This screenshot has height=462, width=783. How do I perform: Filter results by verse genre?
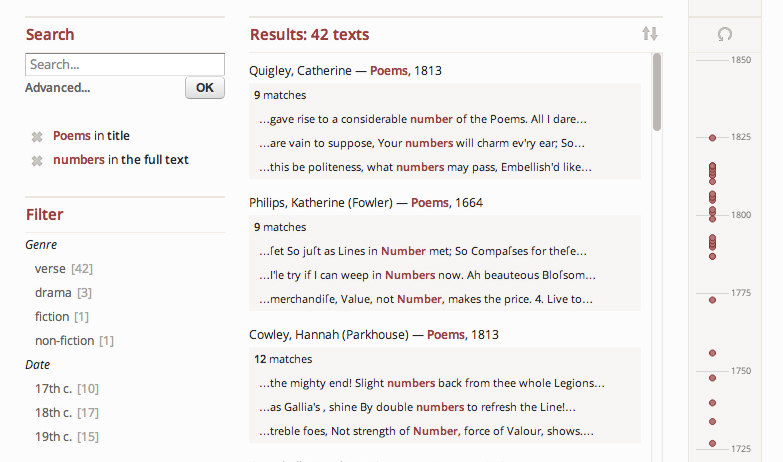point(50,268)
